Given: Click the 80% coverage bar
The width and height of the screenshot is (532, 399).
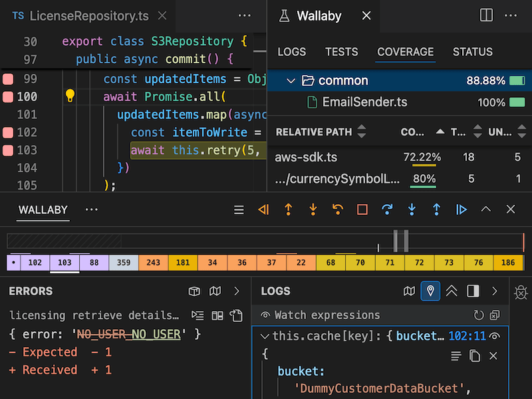Looking at the screenshot, I should (x=423, y=187).
